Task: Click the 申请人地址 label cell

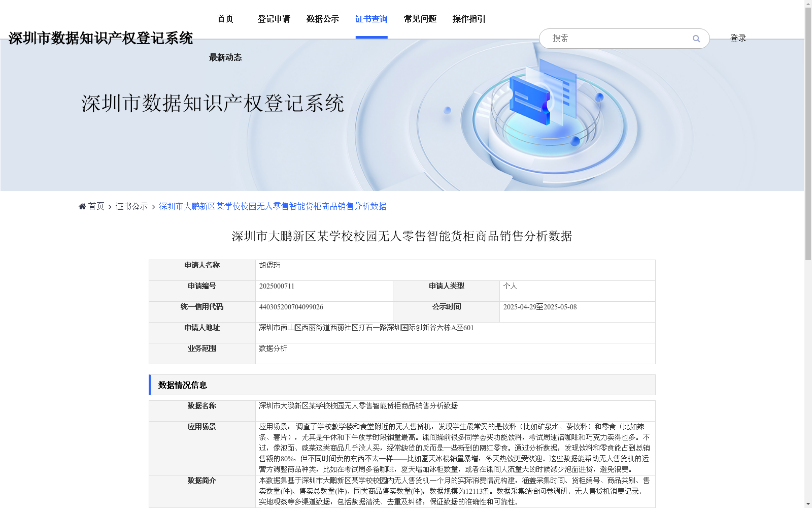Action: pos(202,333)
